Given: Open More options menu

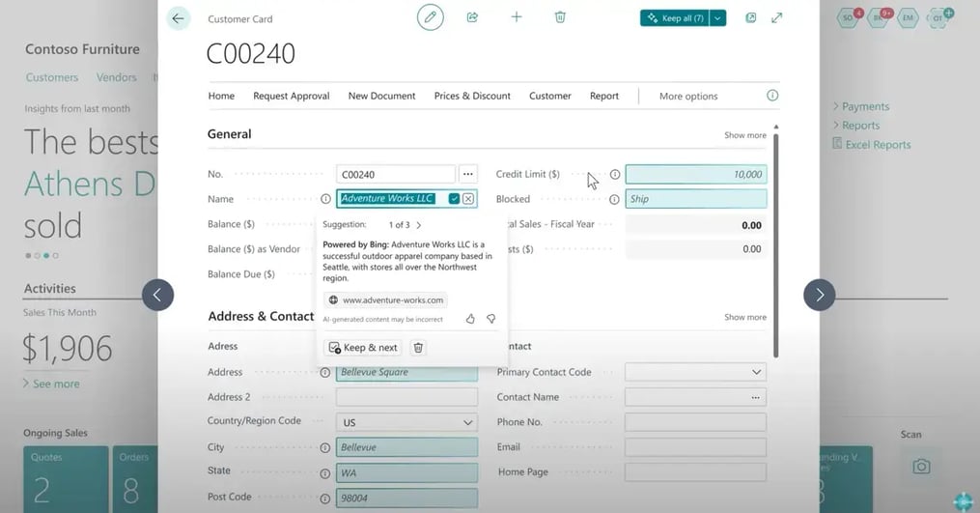Looking at the screenshot, I should click(688, 97).
